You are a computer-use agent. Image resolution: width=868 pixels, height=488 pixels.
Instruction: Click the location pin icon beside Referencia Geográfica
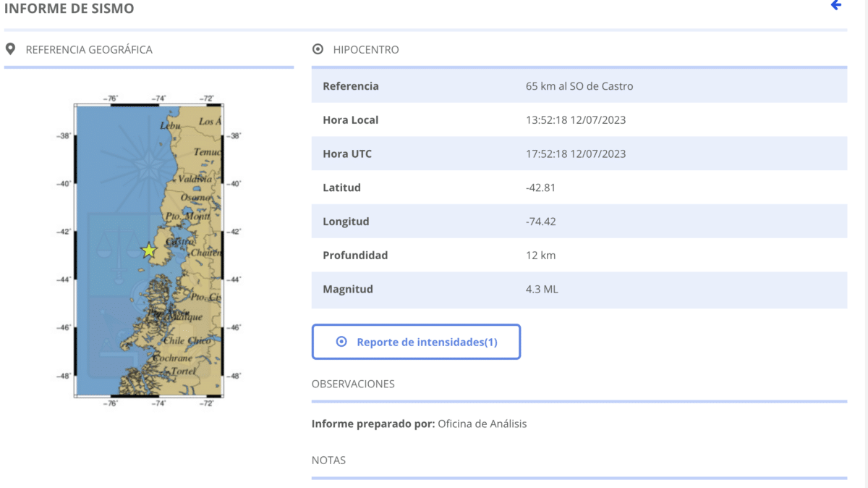pyautogui.click(x=10, y=49)
